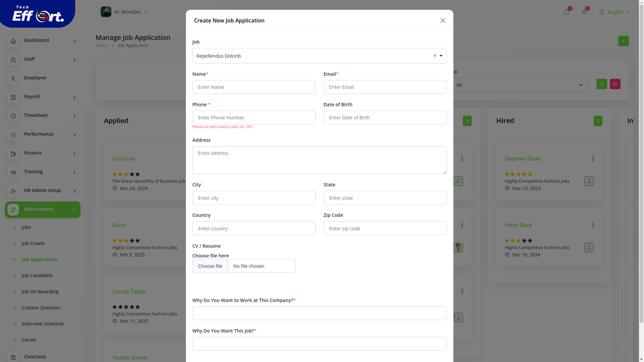Image resolution: width=644 pixels, height=362 pixels.
Task: Open Stephen Dean card's three-dot menu
Action: (592, 158)
